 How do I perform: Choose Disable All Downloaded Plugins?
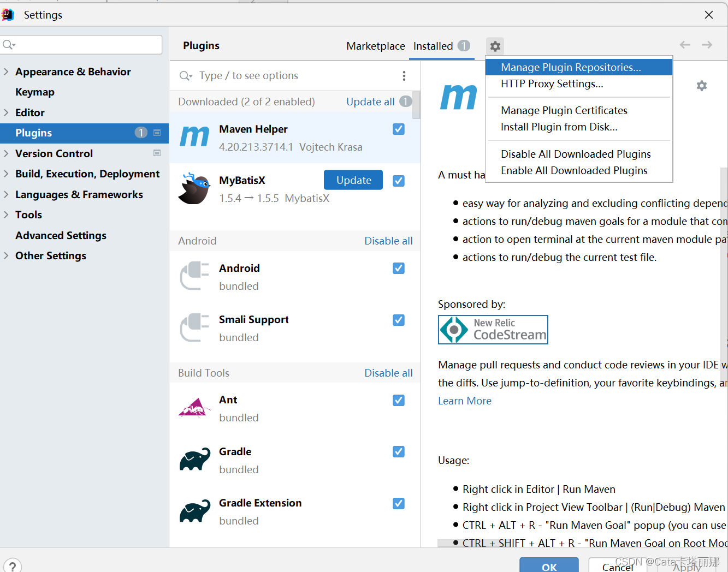pos(579,154)
